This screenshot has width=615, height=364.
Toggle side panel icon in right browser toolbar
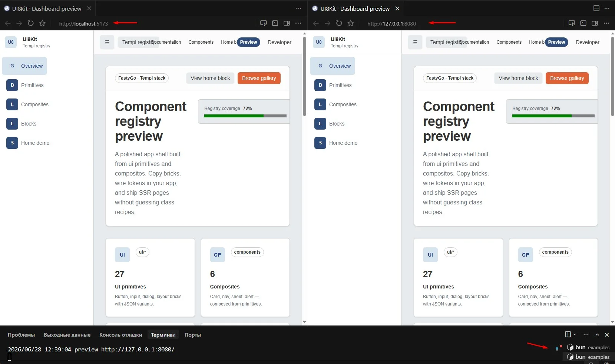pyautogui.click(x=595, y=23)
